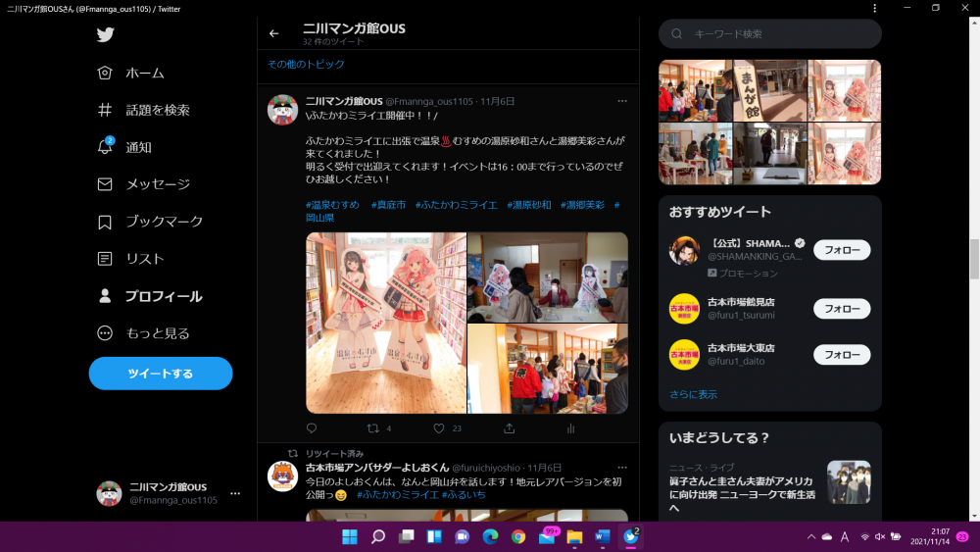The image size is (980, 552).
Task: Open more options for よしおくん tweet
Action: pyautogui.click(x=622, y=467)
